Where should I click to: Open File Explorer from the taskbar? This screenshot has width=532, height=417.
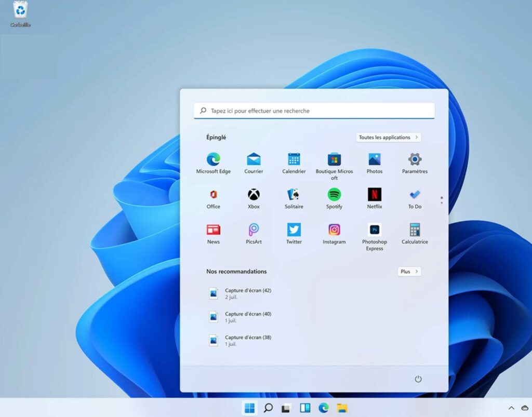pyautogui.click(x=342, y=408)
